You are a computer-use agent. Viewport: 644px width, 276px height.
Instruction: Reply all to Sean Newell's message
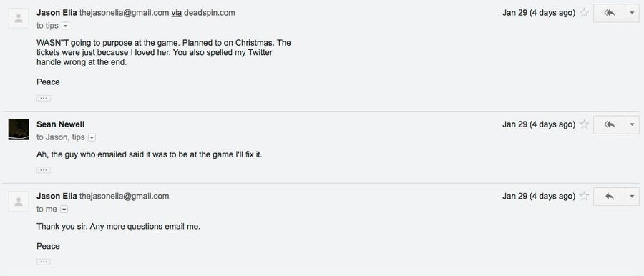(x=609, y=125)
